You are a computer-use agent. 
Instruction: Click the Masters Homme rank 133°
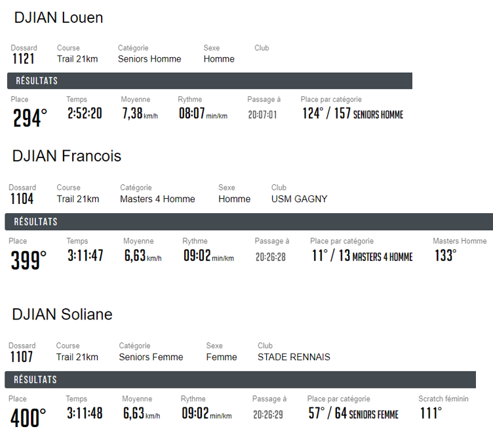tap(445, 255)
